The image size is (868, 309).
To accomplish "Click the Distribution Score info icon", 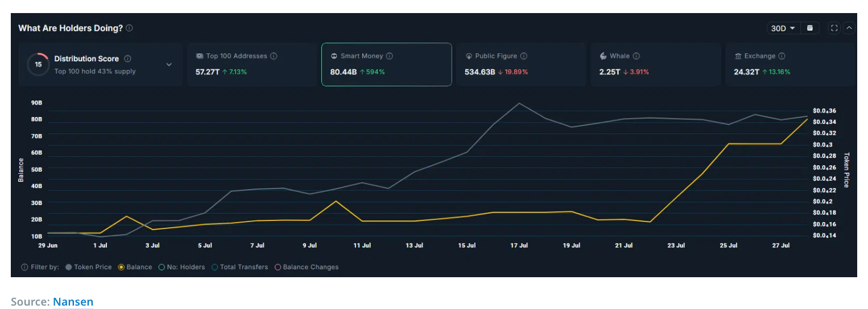I will click(127, 59).
